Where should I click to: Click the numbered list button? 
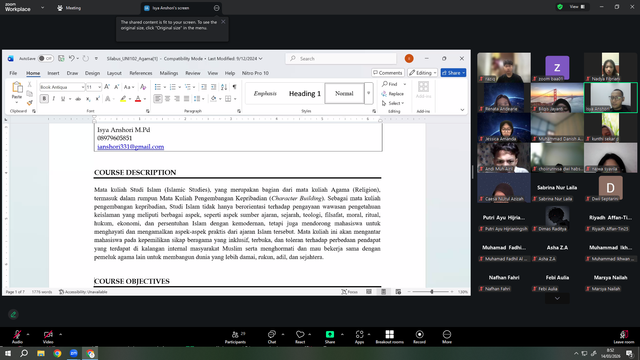coord(173,87)
